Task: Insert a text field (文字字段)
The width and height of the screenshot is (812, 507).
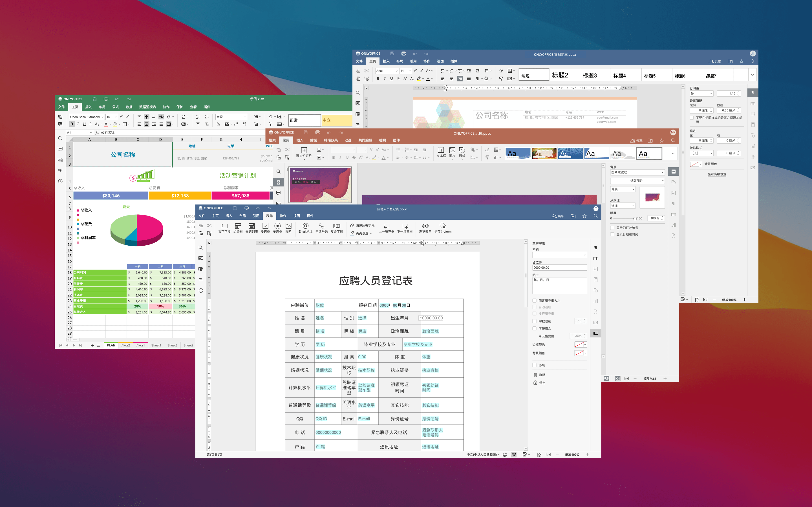Action: [224, 228]
